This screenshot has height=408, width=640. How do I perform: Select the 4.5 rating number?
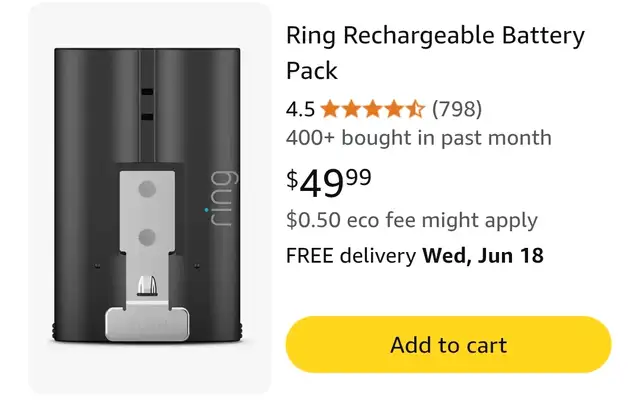300,109
